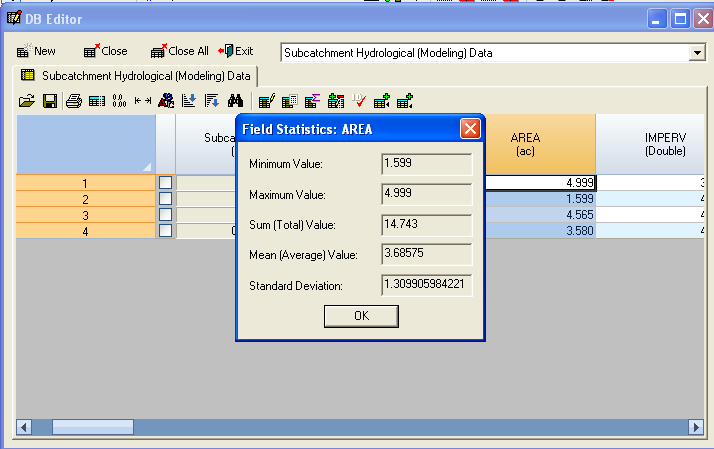Click the horizontal scrollbar thumb
The width and height of the screenshot is (714, 449).
(x=93, y=427)
